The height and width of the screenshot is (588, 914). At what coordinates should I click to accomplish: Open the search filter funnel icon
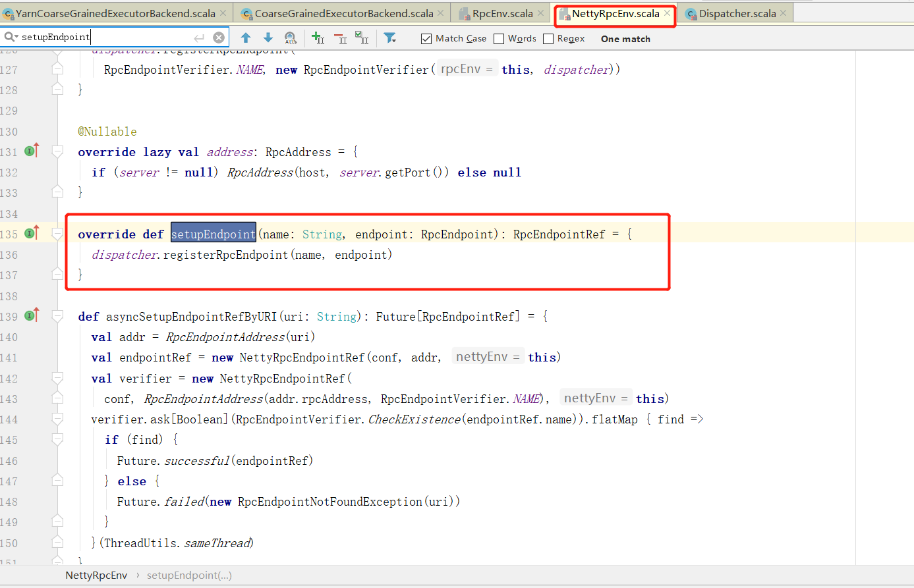pyautogui.click(x=390, y=38)
